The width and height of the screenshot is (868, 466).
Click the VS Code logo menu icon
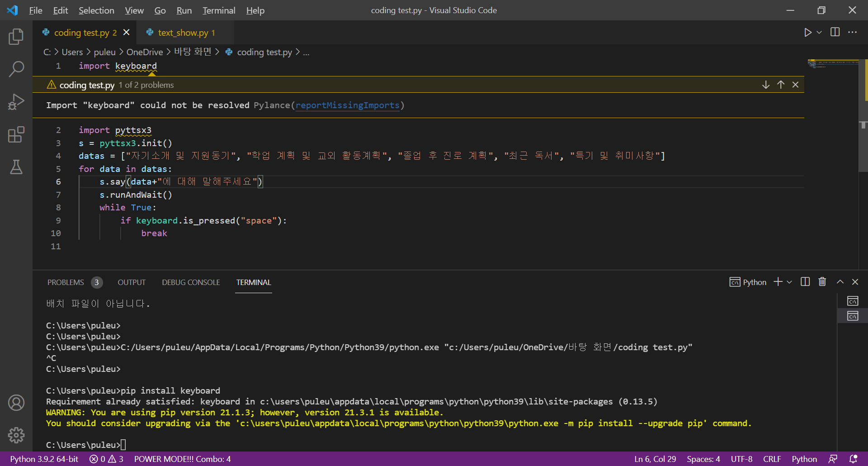coord(13,10)
